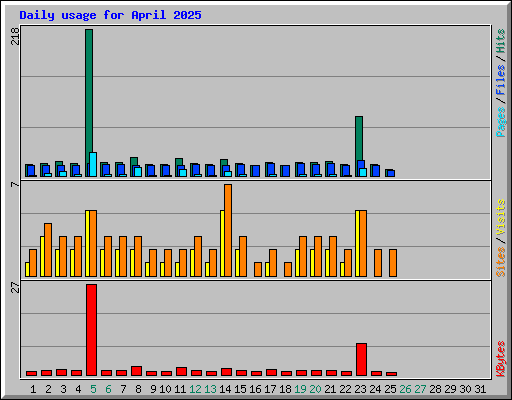Click the red KBytes bar for day 5

click(x=92, y=330)
